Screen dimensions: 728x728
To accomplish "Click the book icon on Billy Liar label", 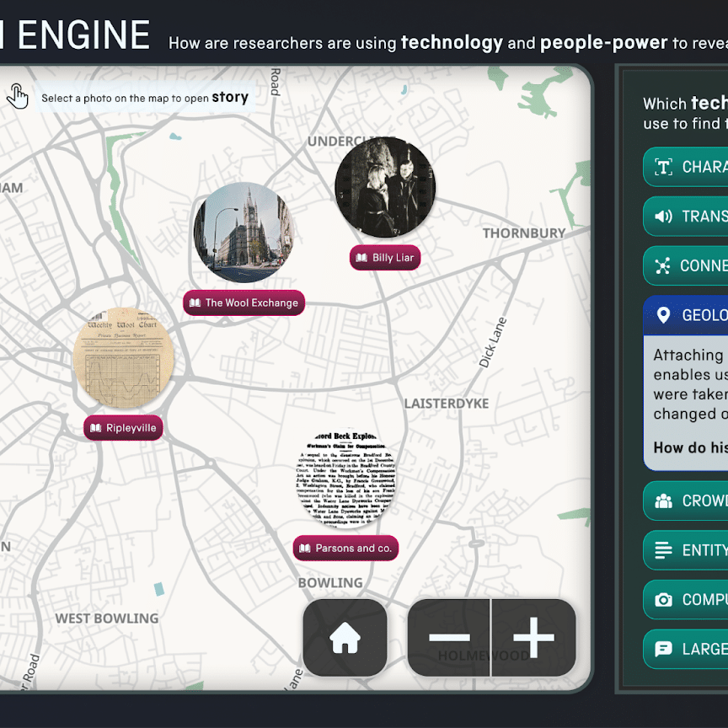I will [x=361, y=258].
